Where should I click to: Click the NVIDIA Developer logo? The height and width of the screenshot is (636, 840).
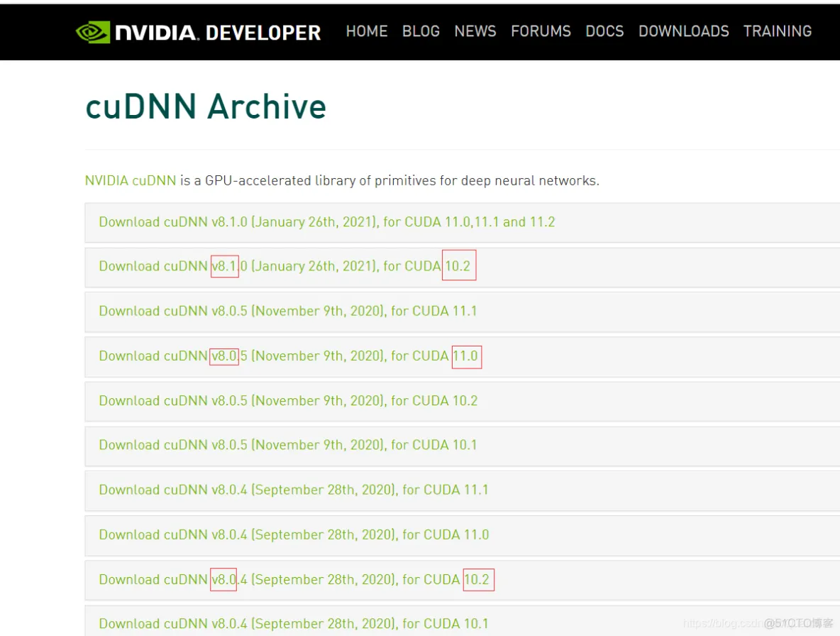(x=198, y=33)
